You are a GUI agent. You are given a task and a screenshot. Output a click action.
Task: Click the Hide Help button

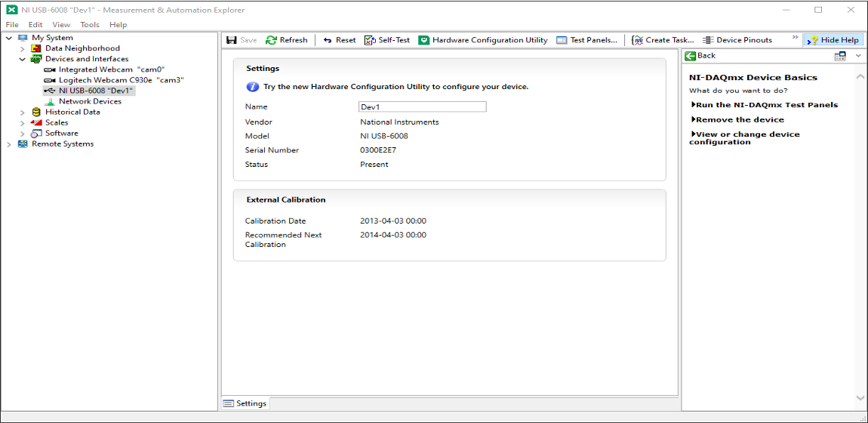coord(833,40)
